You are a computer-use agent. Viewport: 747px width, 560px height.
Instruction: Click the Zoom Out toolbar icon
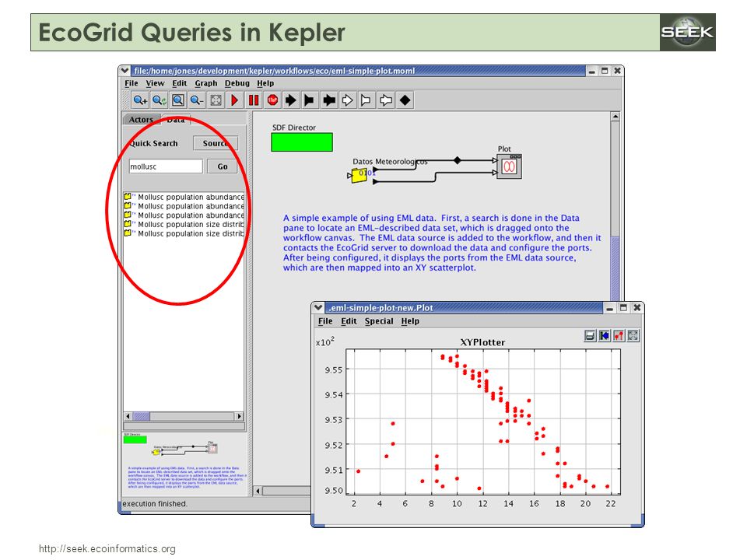click(x=197, y=100)
